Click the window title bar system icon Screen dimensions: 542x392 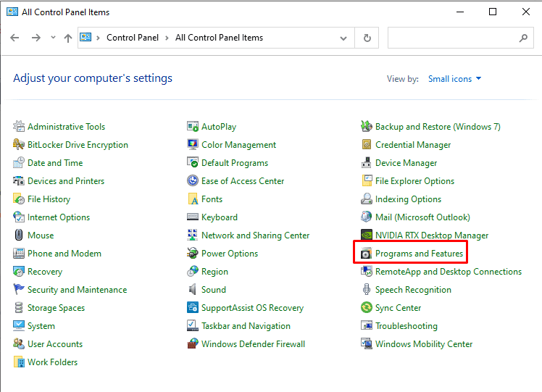12,12
